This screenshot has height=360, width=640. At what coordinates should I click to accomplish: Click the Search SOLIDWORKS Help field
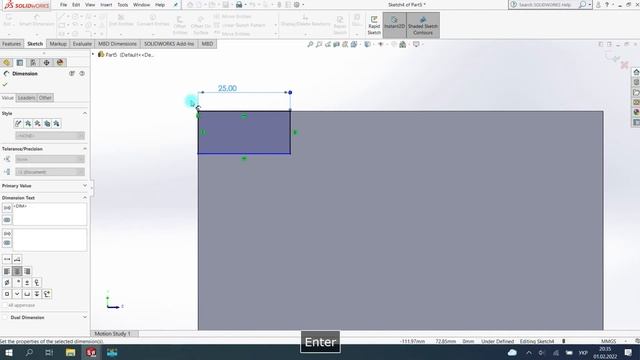[545, 4]
